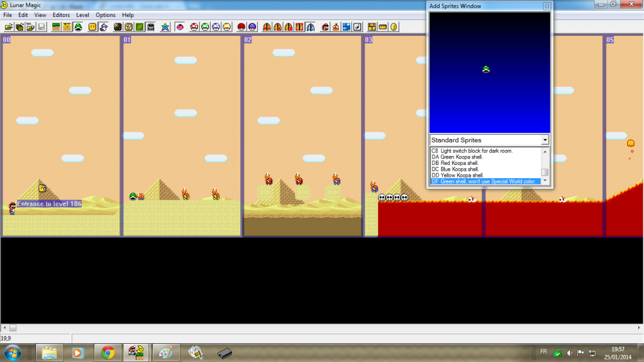
Task: Click the blue background map toolbar icon
Action: click(347, 27)
